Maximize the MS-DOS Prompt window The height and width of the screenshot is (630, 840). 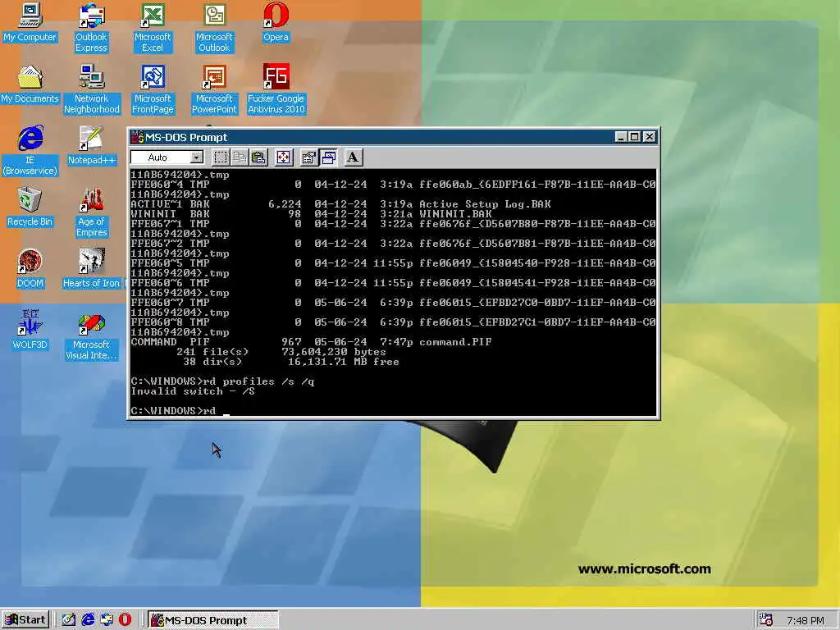pyautogui.click(x=634, y=137)
